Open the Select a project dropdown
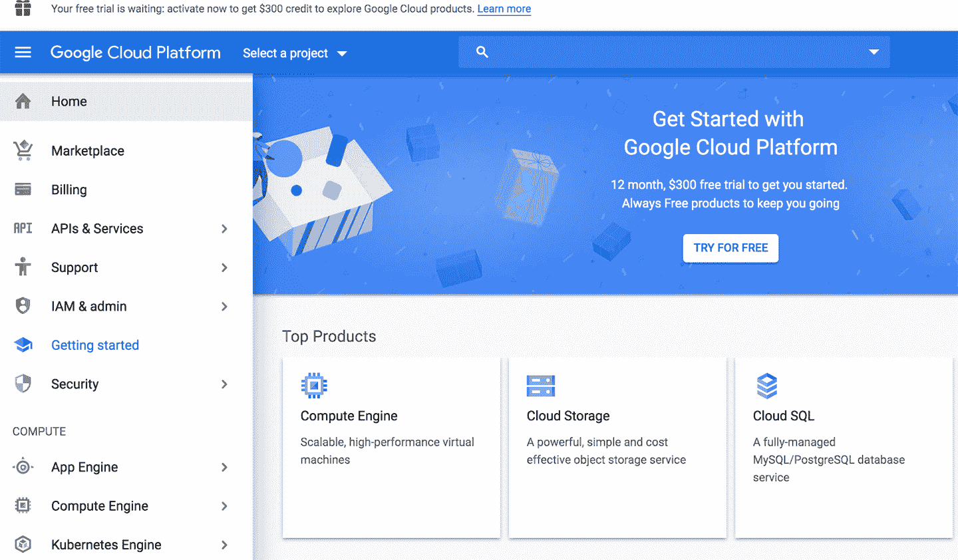 (x=294, y=53)
